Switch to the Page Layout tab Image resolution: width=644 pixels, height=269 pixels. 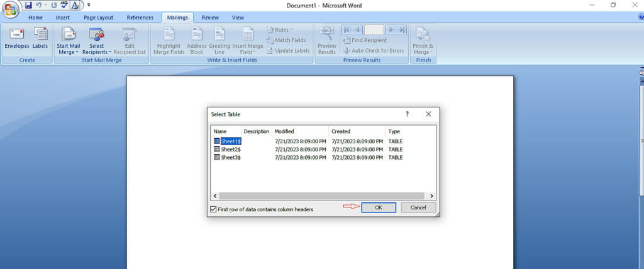click(x=99, y=18)
